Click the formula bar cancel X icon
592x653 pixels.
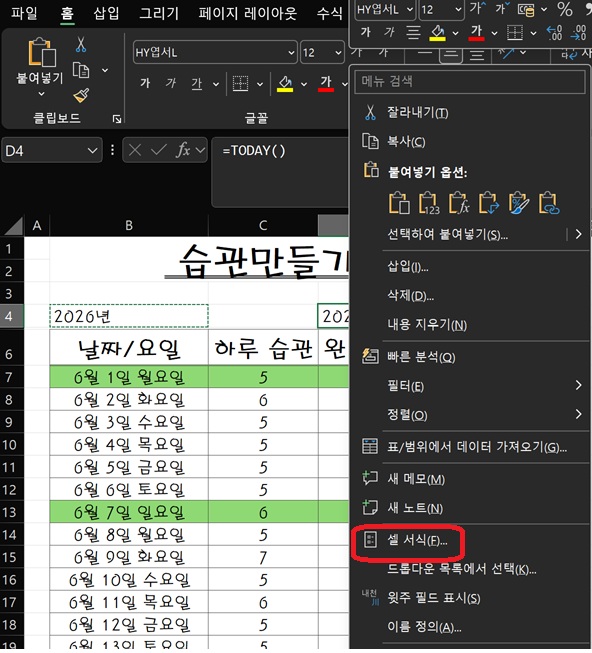coord(134,150)
